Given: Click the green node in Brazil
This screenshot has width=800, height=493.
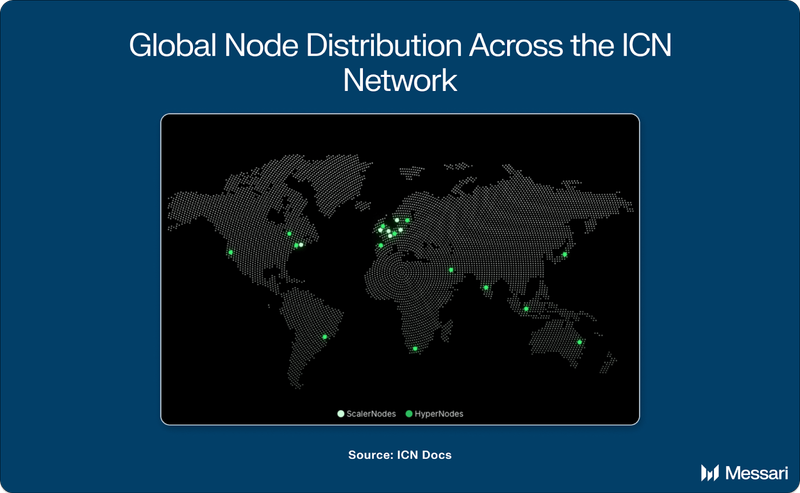Looking at the screenshot, I should click(324, 337).
